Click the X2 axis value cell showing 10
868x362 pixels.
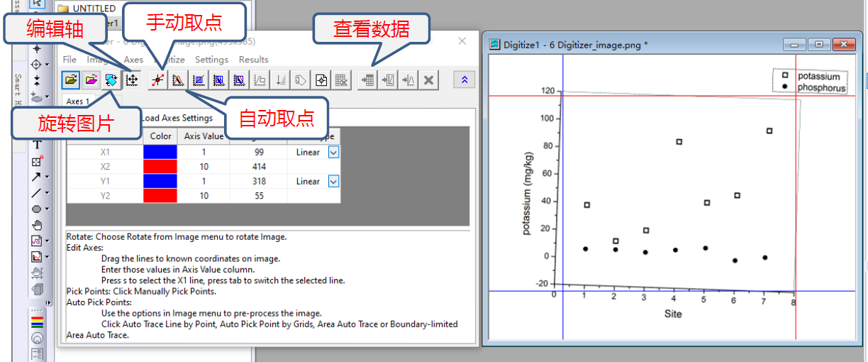tap(204, 166)
